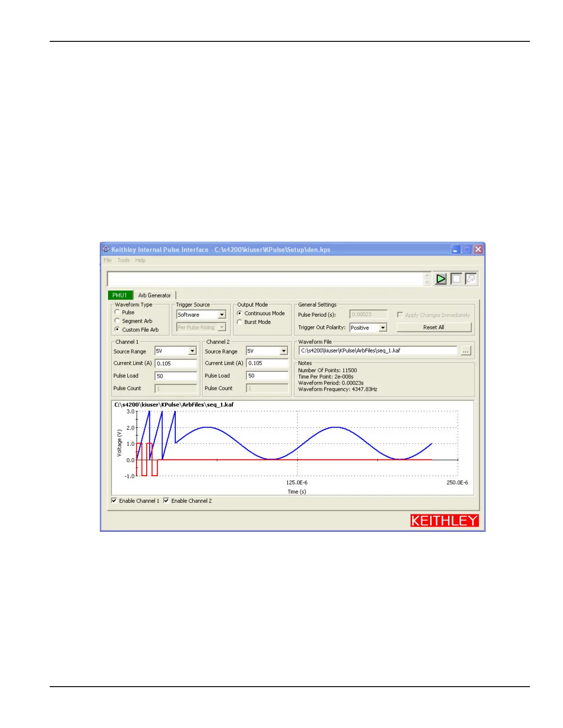Screen dimensions: 563x728
Task: Toggle the Enable Channel 1 checkbox
Action: pos(114,500)
